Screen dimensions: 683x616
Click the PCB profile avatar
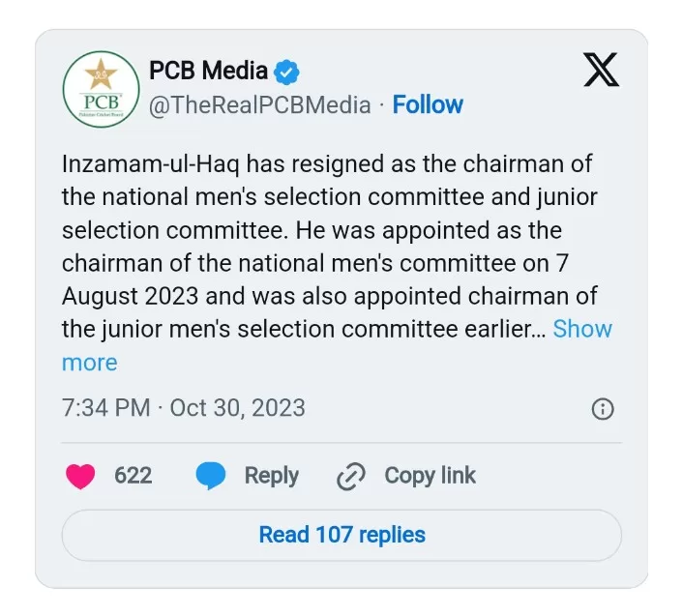click(102, 89)
